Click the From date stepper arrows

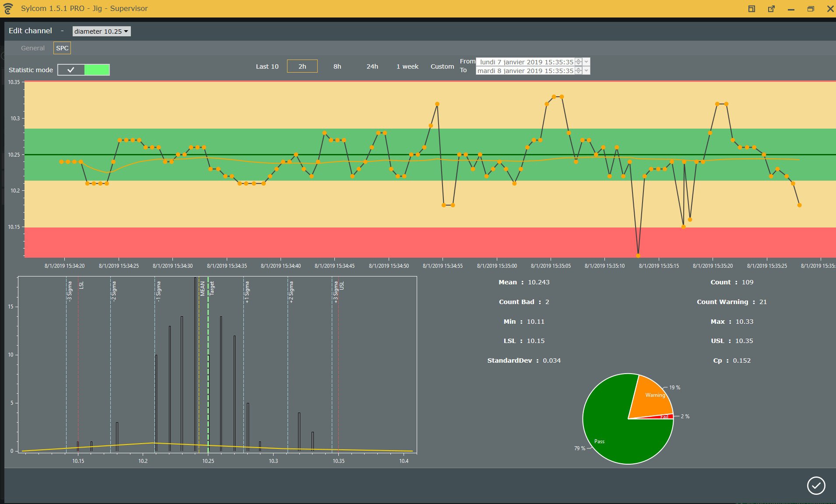579,62
